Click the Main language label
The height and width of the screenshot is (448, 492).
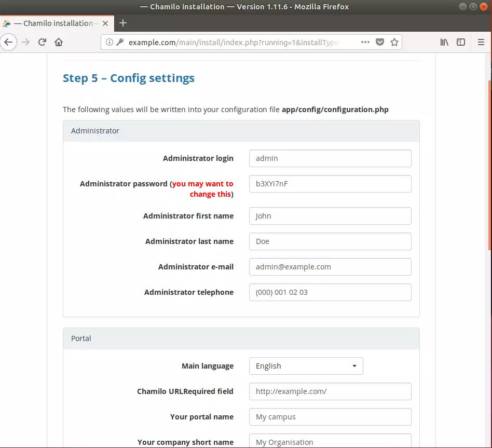208,366
